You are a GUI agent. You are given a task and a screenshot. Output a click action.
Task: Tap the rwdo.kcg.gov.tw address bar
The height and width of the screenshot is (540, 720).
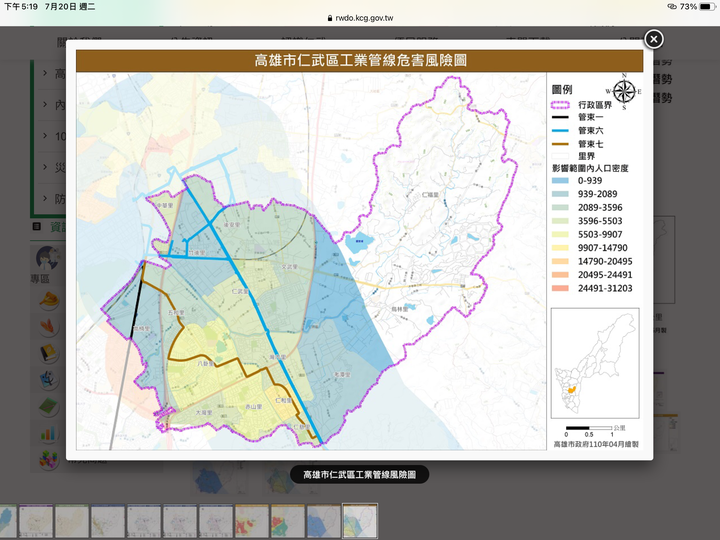coord(360,18)
